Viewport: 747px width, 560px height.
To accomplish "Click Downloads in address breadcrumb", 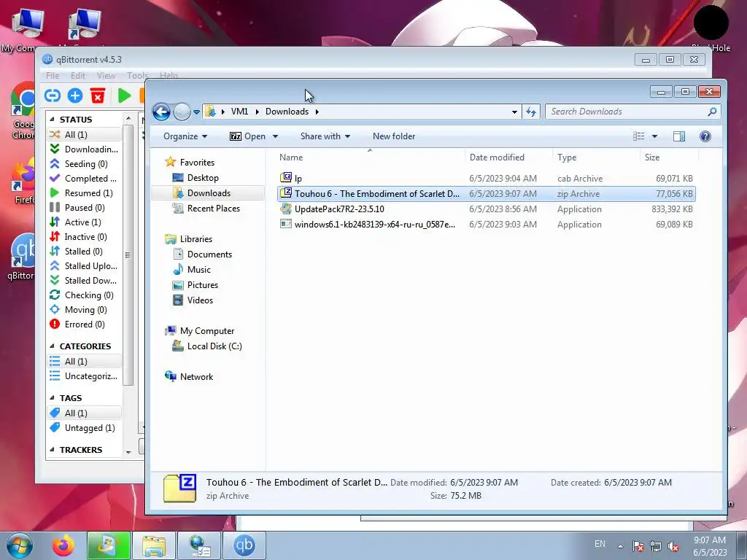I will [287, 112].
